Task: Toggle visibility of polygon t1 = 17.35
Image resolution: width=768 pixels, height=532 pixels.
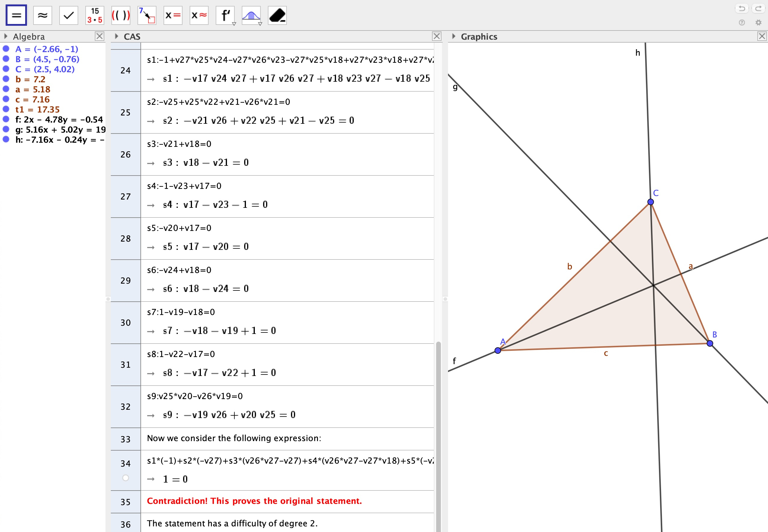Action: (x=6, y=109)
